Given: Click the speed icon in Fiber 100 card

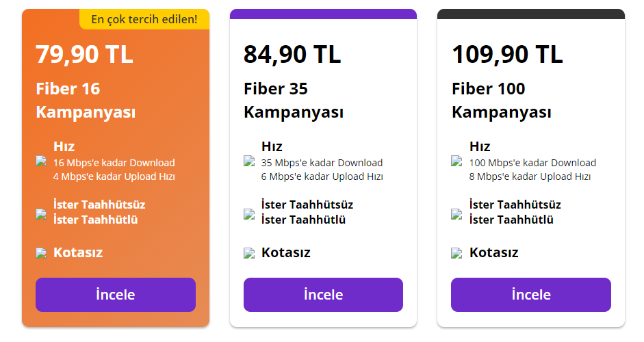Looking at the screenshot, I should [x=456, y=161].
